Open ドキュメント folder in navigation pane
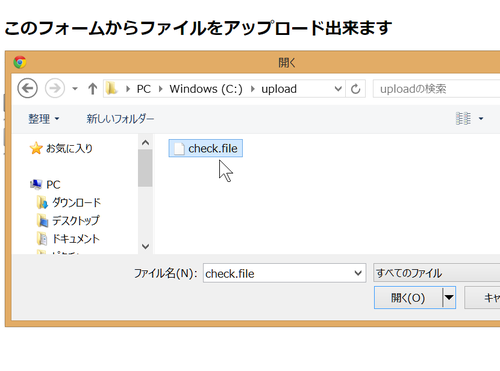 point(68,238)
